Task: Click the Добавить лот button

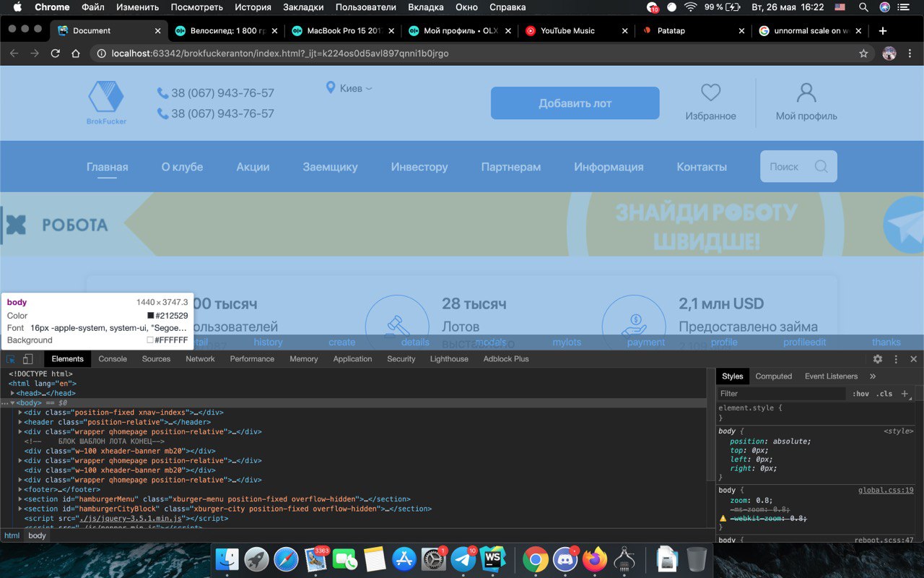Action: (575, 103)
